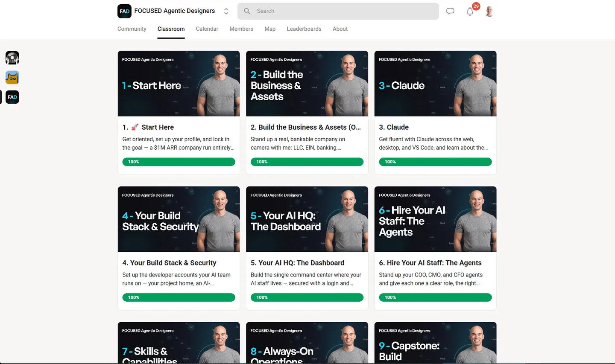This screenshot has width=615, height=364.
Task: Open the "9 - Capstone: Build" course thumbnail
Action: [436, 343]
